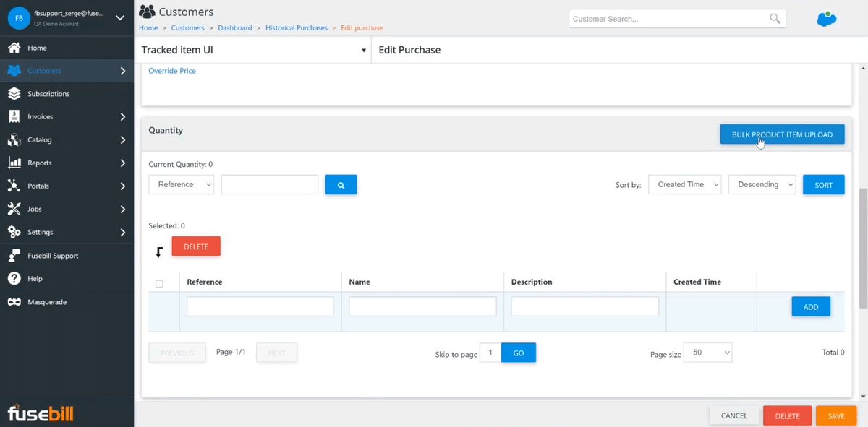The image size is (868, 427).
Task: Click the Name column input in the row
Action: coord(422,306)
